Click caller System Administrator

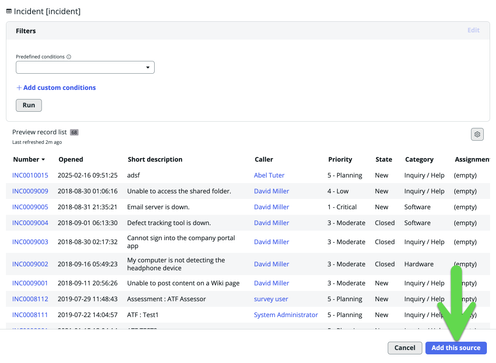[286, 315]
